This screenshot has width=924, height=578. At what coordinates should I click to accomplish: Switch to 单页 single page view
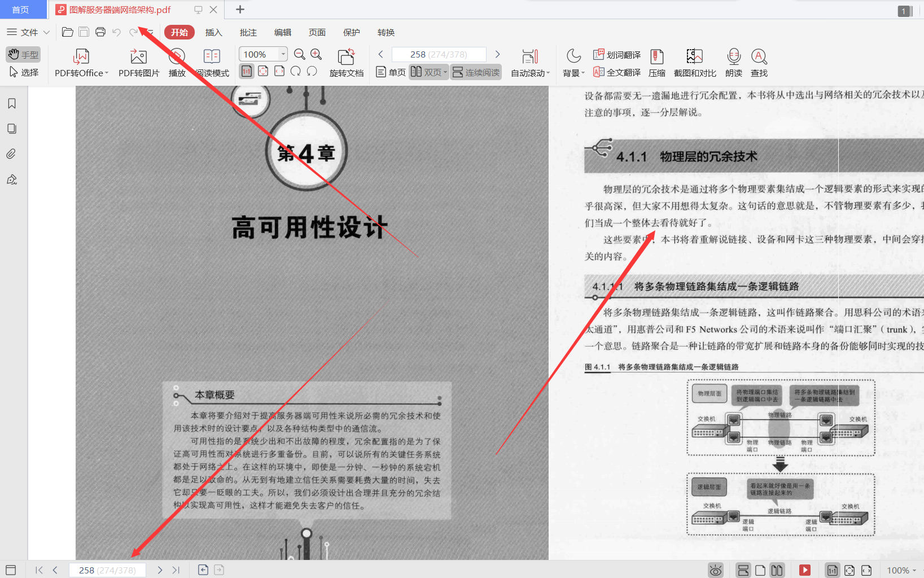pos(391,72)
